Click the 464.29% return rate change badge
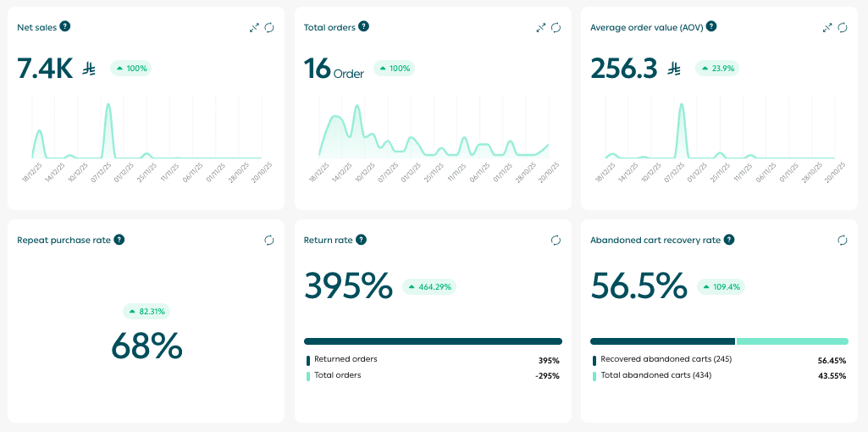This screenshot has height=432, width=868. [x=429, y=287]
